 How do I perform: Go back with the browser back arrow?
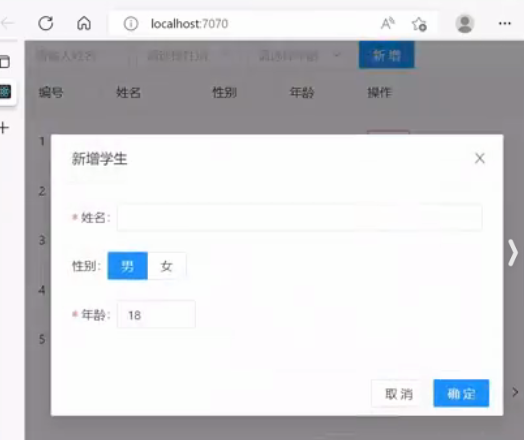tap(7, 23)
